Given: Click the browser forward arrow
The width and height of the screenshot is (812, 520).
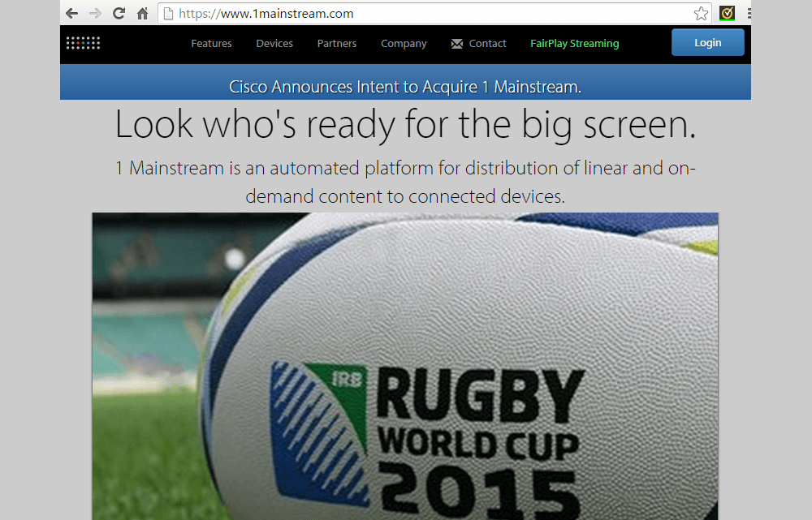Looking at the screenshot, I should [95, 13].
